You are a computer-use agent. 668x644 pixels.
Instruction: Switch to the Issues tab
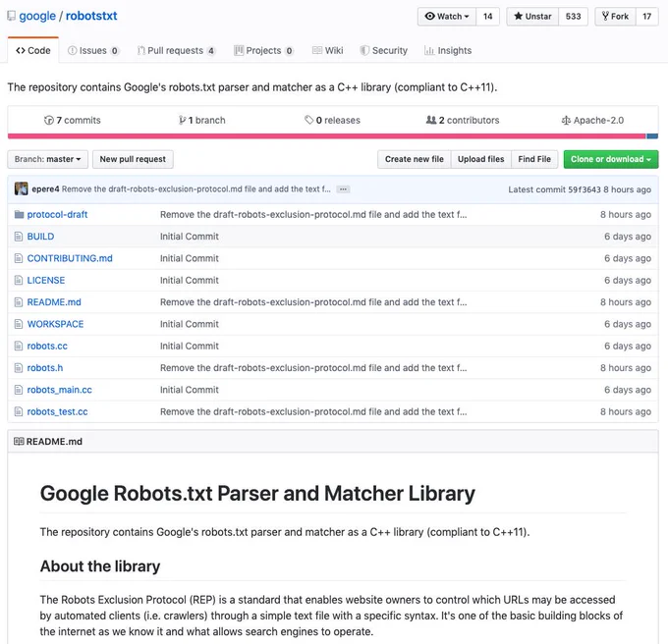[x=93, y=50]
